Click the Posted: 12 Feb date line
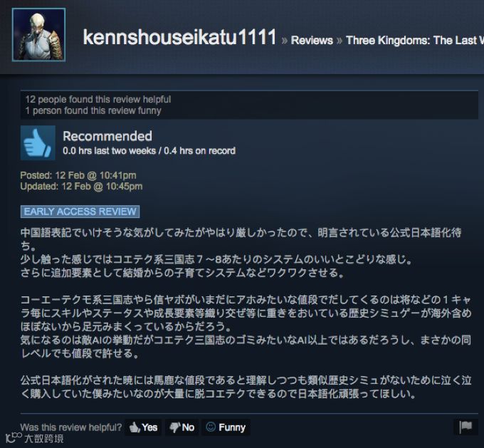This screenshot has width=484, height=448. [x=78, y=175]
